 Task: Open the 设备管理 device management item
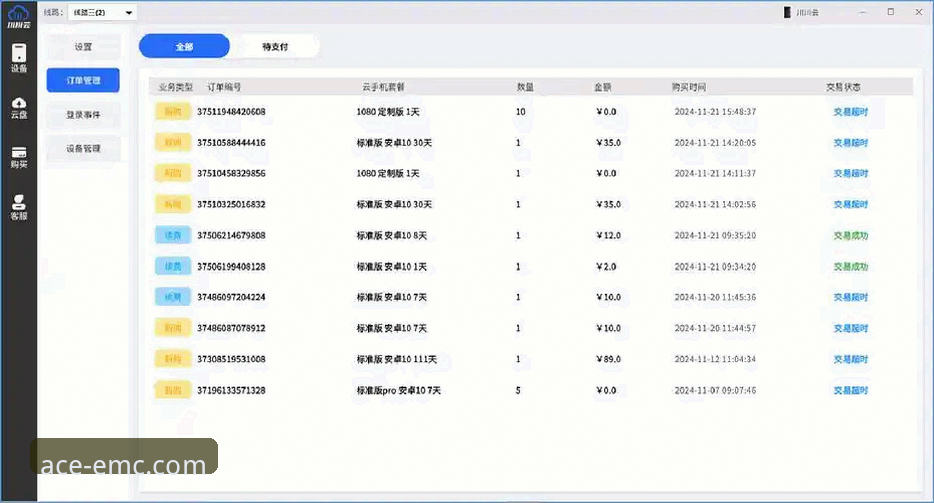click(x=83, y=148)
